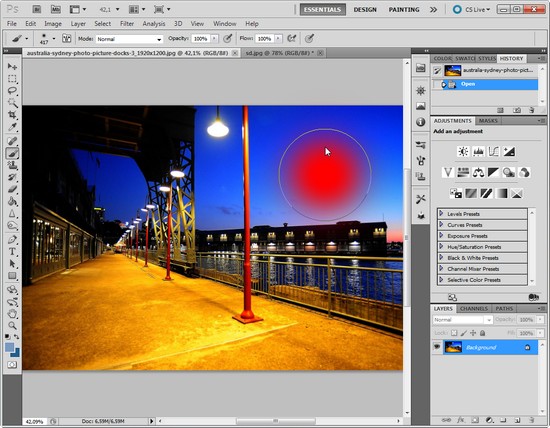This screenshot has height=428, width=550.
Task: Select the Clone Stamp tool
Action: pyautogui.click(x=12, y=165)
